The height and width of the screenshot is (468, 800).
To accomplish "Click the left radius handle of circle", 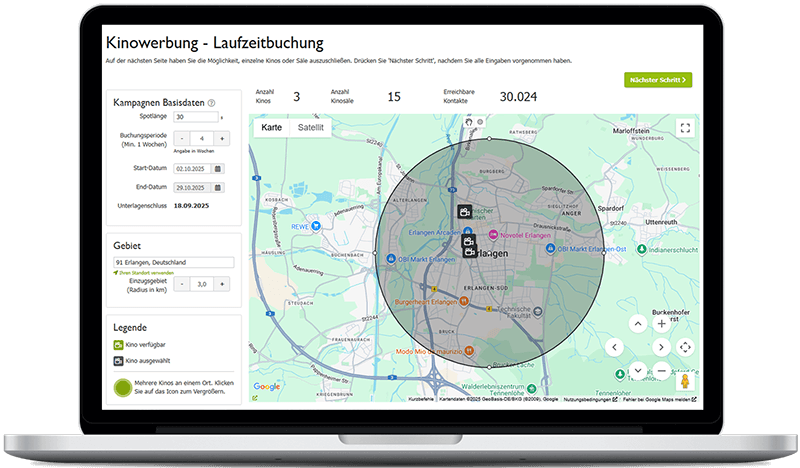I will pyautogui.click(x=375, y=253).
